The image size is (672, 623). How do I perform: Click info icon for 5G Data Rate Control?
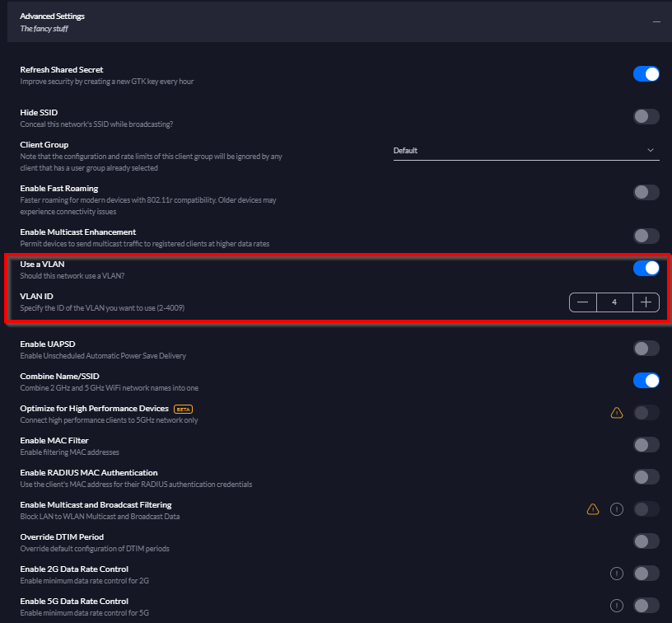616,606
